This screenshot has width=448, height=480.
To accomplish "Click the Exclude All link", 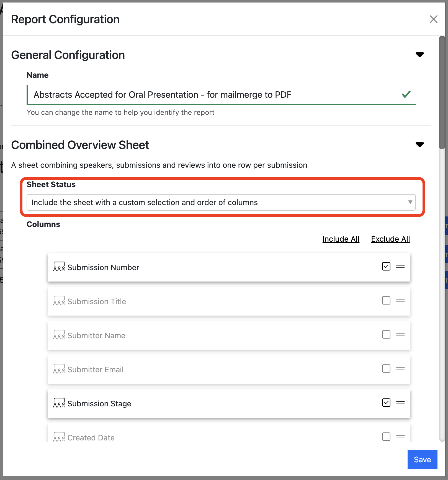I will coord(390,239).
